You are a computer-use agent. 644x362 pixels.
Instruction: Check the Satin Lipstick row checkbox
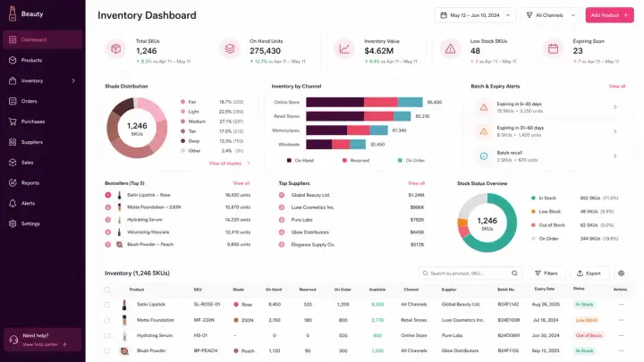pos(107,305)
